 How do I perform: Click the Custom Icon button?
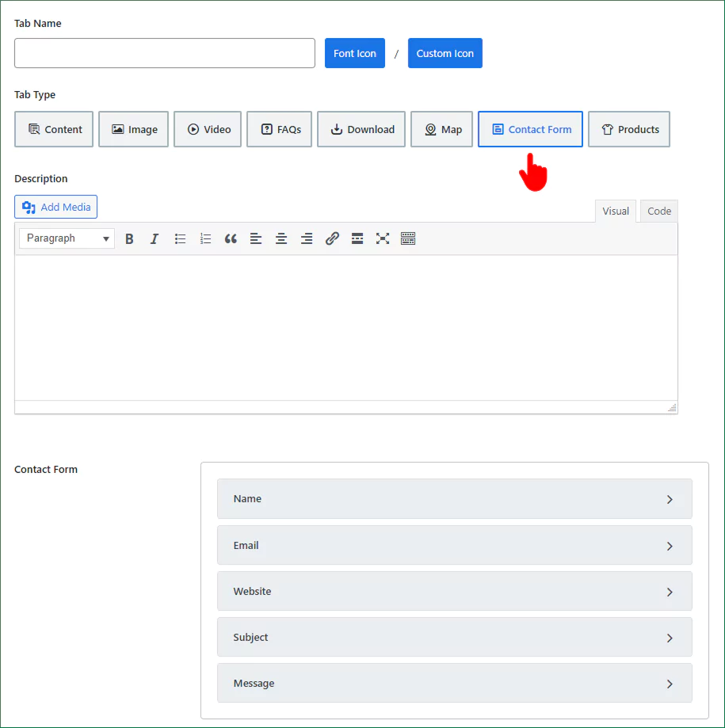point(445,53)
